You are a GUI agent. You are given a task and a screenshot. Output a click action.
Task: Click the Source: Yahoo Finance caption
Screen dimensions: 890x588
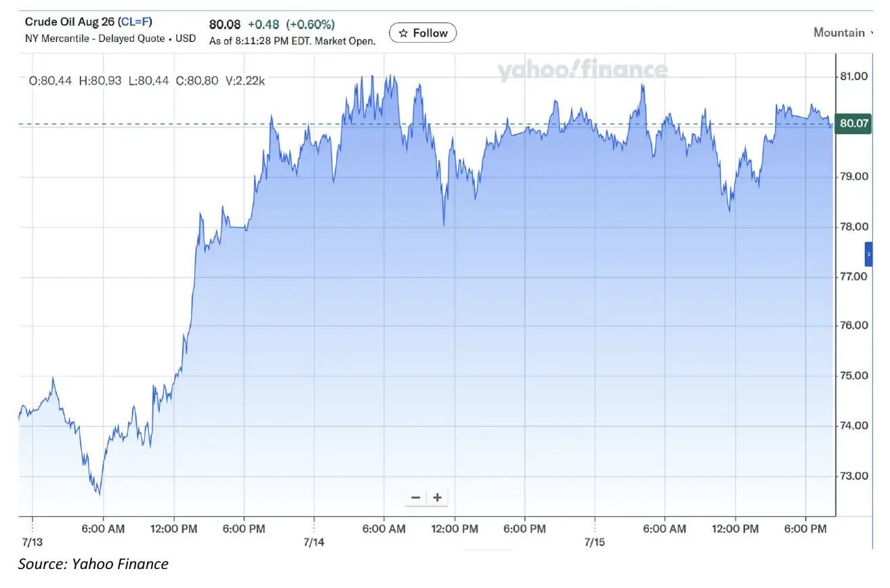[x=93, y=564]
